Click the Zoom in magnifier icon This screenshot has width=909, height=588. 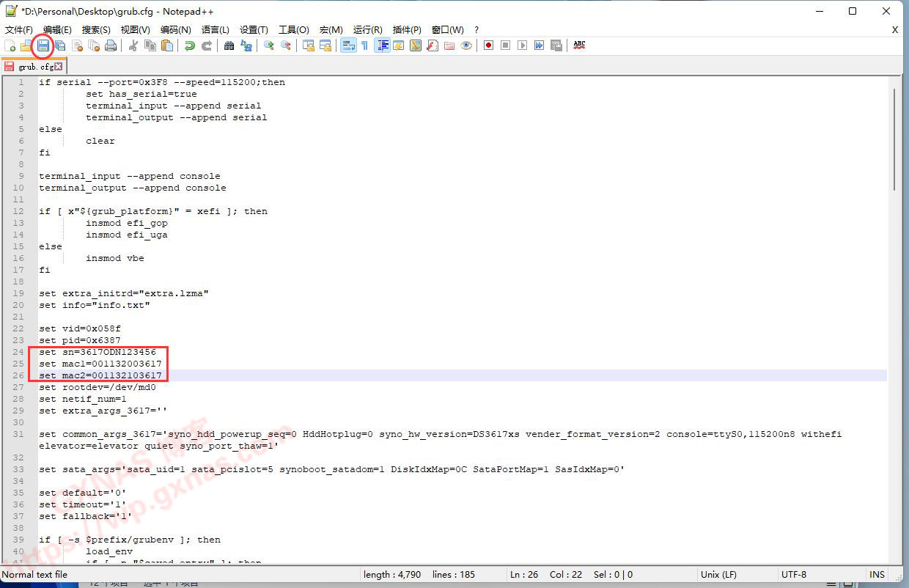[269, 45]
